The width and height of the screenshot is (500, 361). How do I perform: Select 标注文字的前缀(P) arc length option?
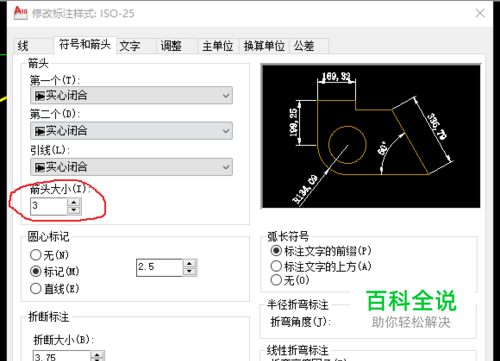coord(321,251)
